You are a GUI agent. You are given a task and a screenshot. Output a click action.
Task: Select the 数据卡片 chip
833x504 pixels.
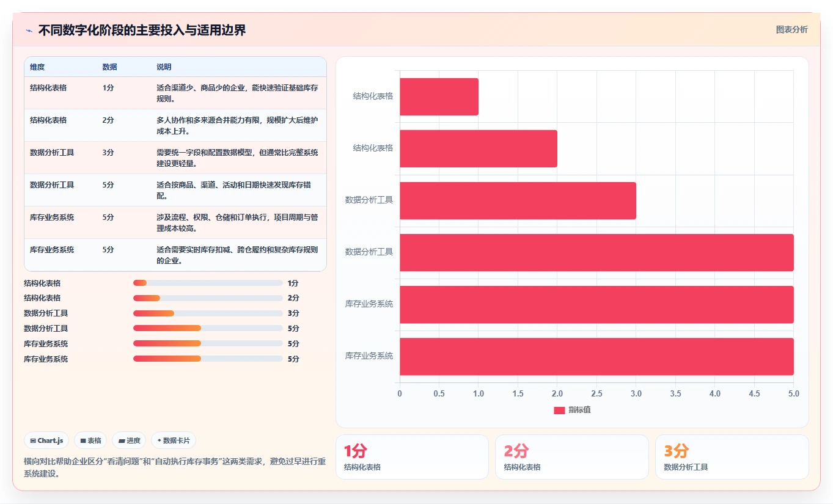click(174, 440)
